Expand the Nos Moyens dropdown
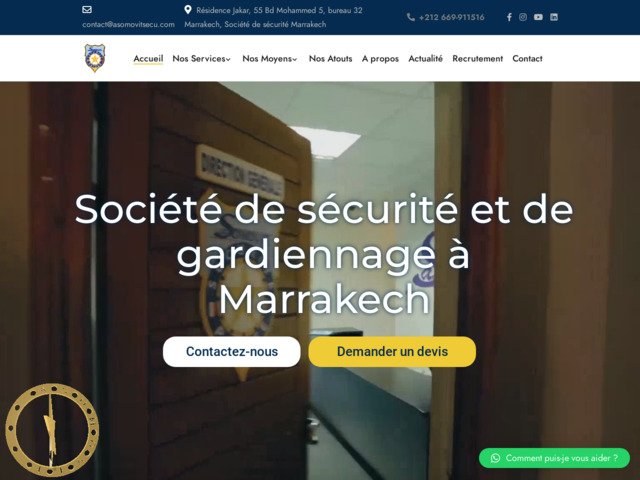The width and height of the screenshot is (640, 480). click(x=269, y=59)
